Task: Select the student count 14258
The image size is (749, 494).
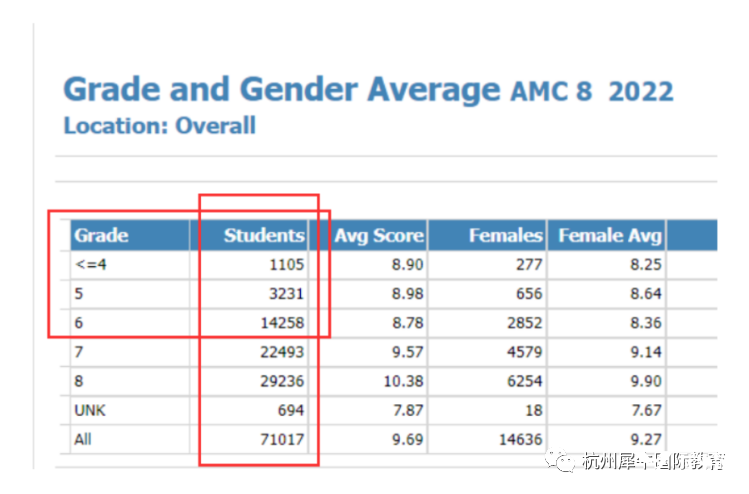Action: tap(282, 323)
